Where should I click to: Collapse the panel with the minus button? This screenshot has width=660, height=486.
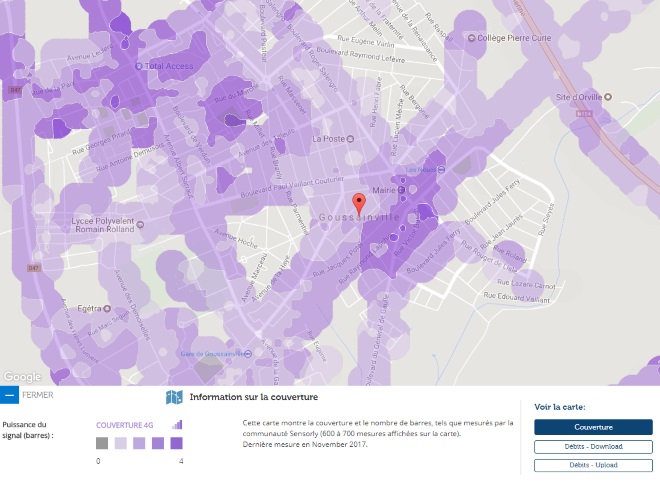pyautogui.click(x=10, y=395)
